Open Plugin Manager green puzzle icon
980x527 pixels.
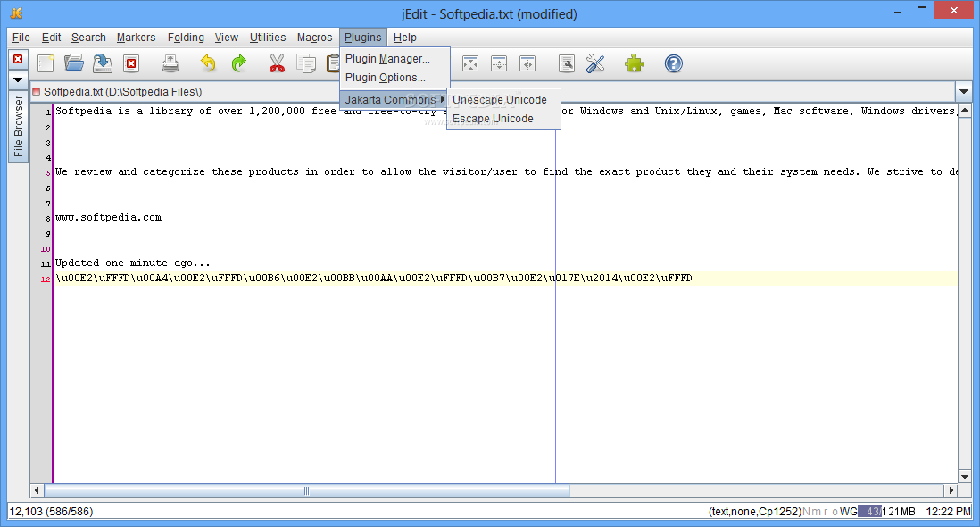click(635, 63)
